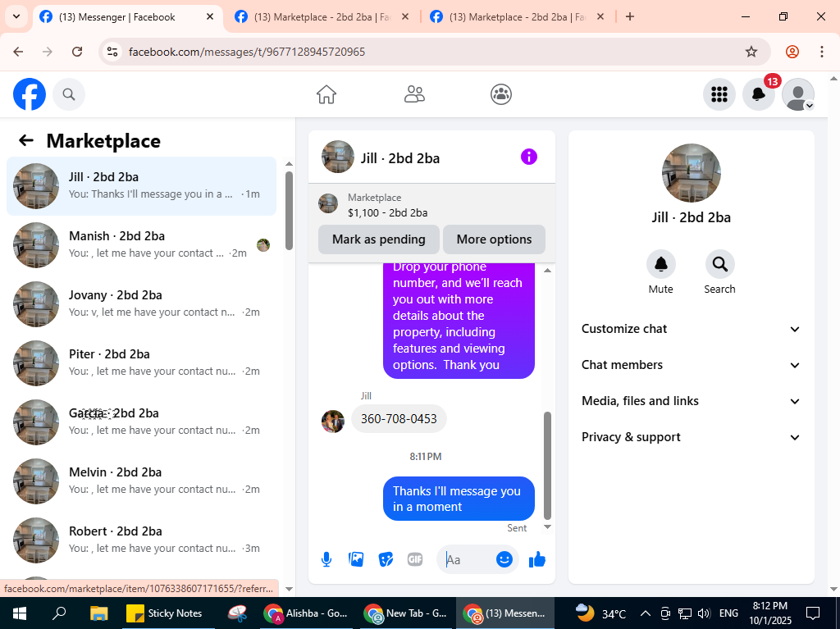Open the Facebook menu grid icon
840x629 pixels.
(x=719, y=94)
